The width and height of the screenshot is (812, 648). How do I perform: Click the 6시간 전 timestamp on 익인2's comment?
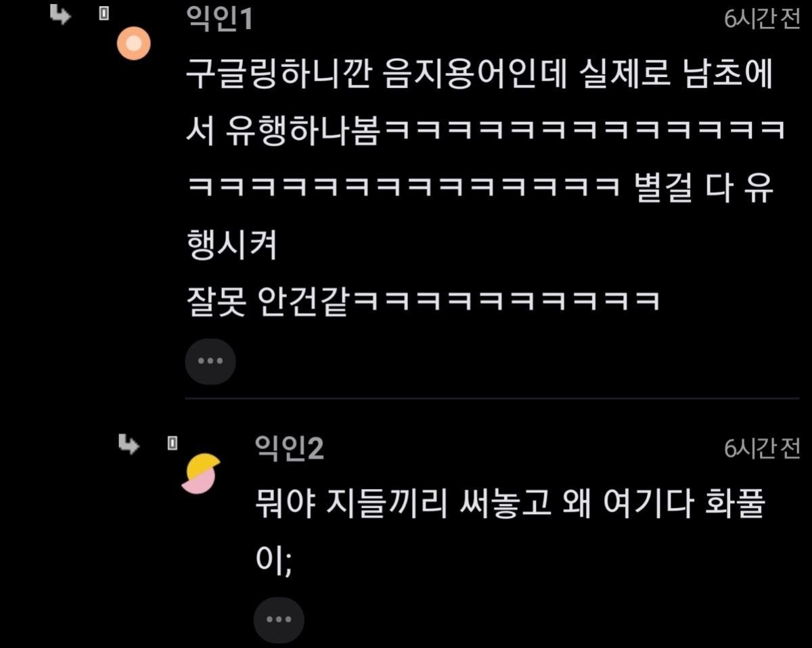762,449
